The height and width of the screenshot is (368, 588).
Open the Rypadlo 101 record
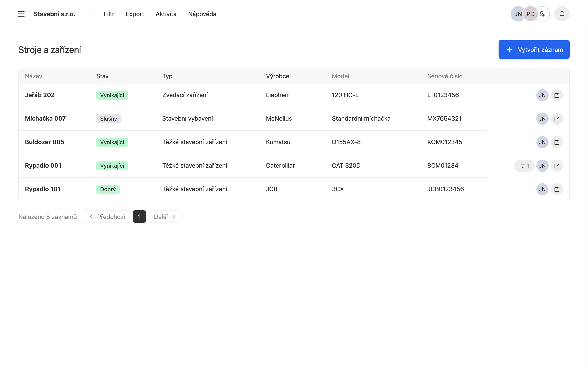42,189
